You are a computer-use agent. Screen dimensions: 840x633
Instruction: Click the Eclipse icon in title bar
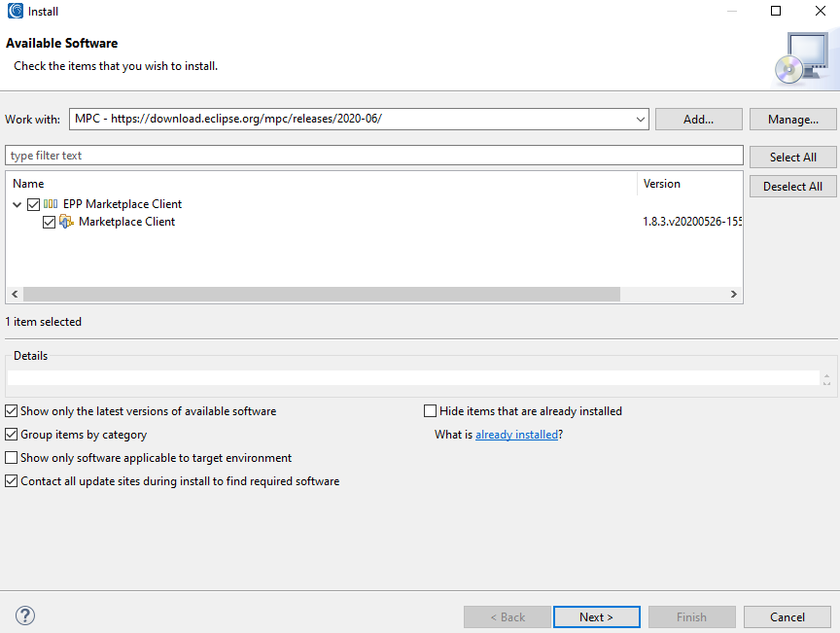click(15, 11)
